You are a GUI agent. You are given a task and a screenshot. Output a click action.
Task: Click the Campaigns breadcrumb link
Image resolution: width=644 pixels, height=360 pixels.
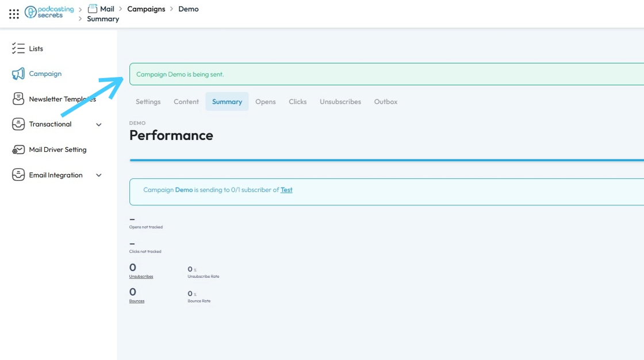point(146,9)
